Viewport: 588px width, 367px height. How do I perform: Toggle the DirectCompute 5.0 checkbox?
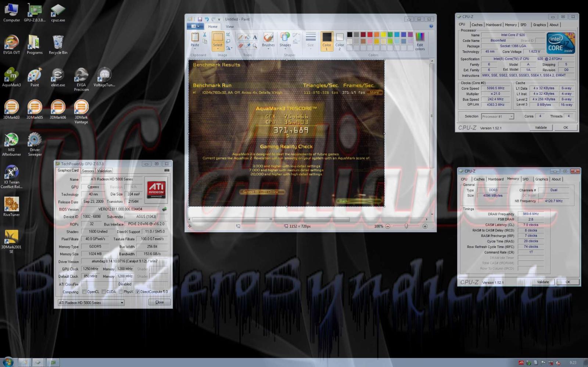(x=137, y=292)
